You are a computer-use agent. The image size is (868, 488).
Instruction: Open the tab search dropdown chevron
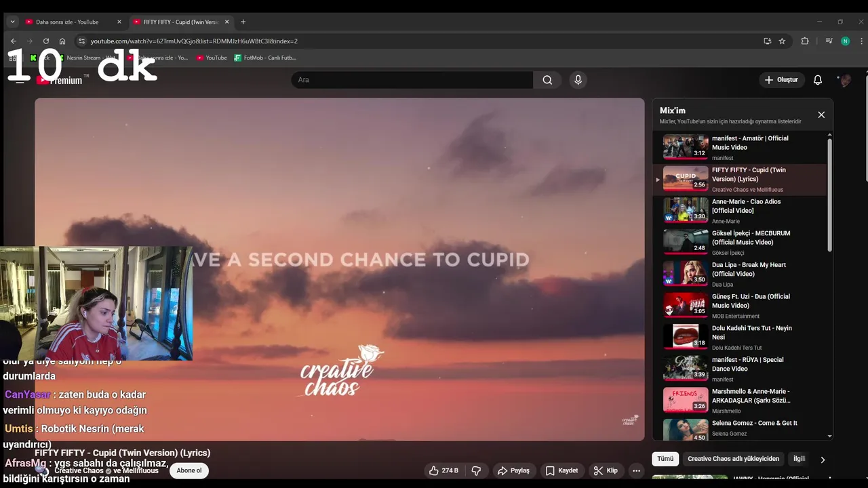point(12,22)
